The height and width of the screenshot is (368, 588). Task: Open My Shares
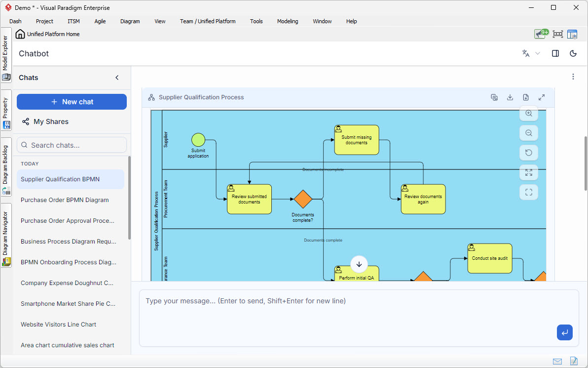pyautogui.click(x=45, y=122)
